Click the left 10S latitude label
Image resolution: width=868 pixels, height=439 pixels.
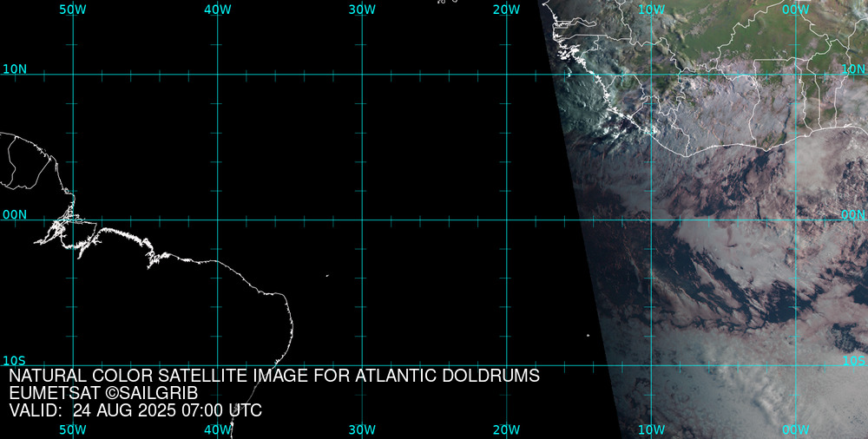pyautogui.click(x=14, y=361)
